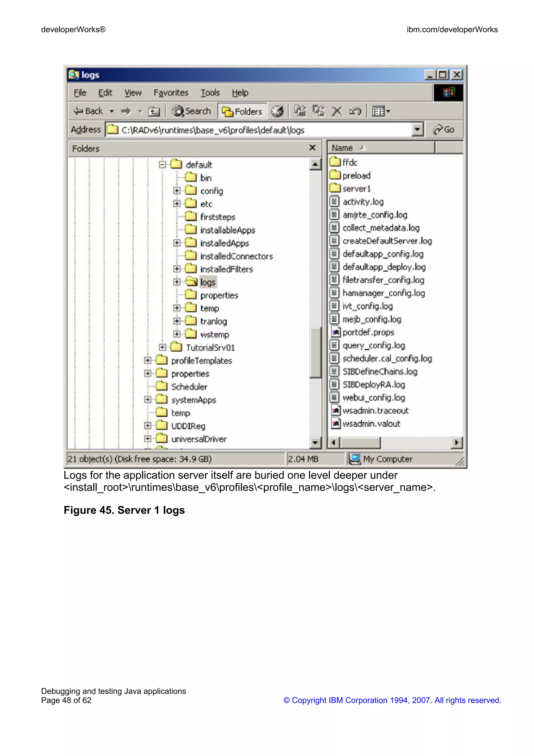Select the createDefaultServer.log file icon
The image size is (534, 756).
click(x=334, y=240)
